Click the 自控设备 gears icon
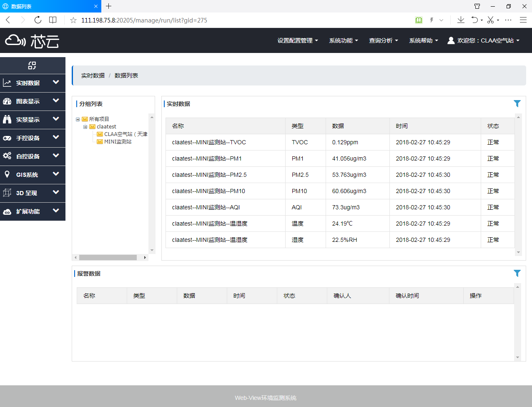The height and width of the screenshot is (407, 532). coord(7,156)
